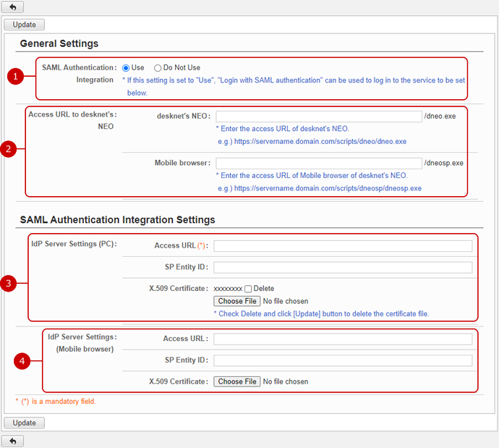
Task: Click the '/dneosp.exe' suffix text
Action: point(443,163)
